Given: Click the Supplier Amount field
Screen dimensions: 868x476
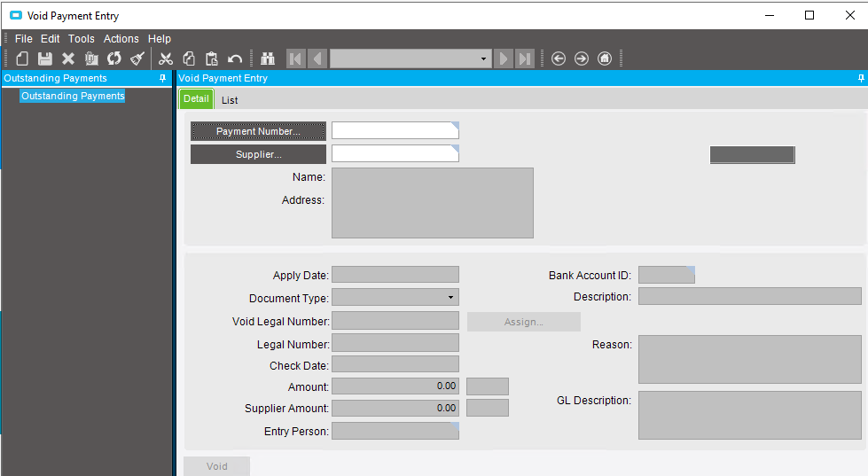Looking at the screenshot, I should [x=395, y=408].
